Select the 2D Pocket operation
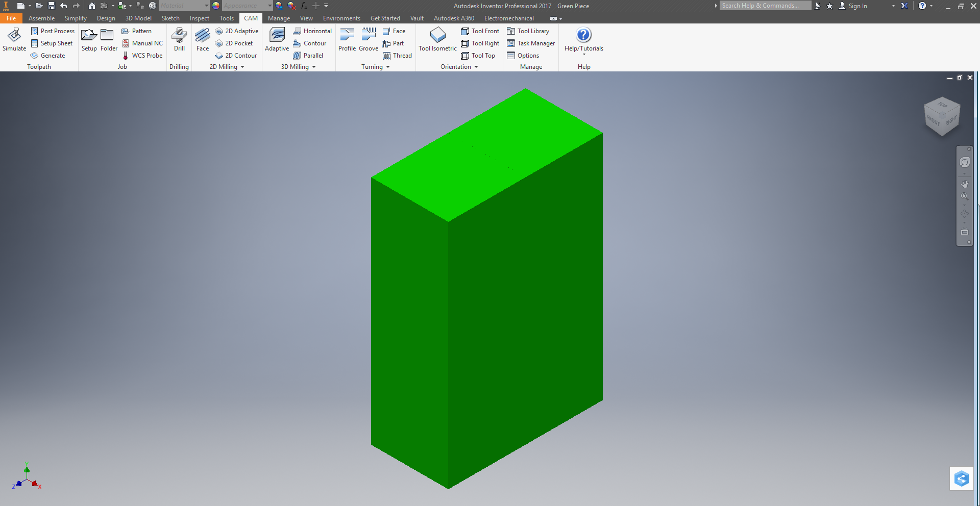Screen dimensions: 980x506 pyautogui.click(x=234, y=43)
